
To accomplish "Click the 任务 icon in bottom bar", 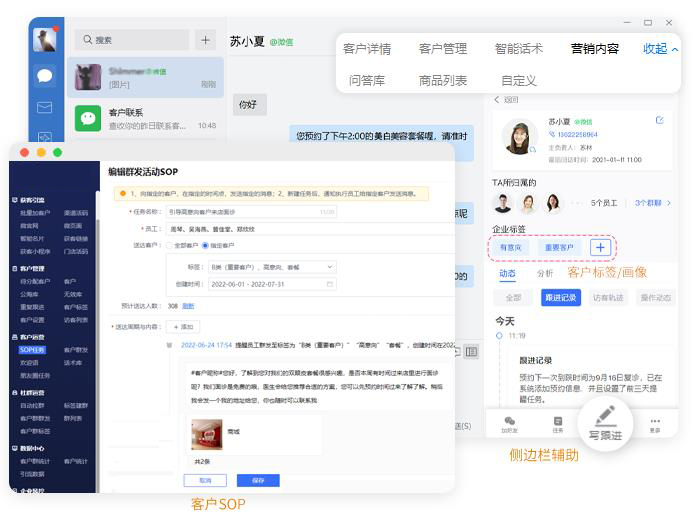I will 558,424.
